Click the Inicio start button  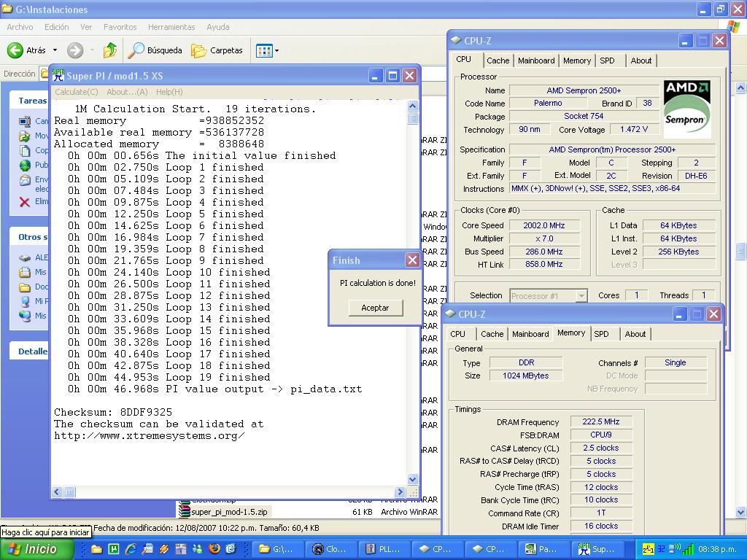[36, 549]
